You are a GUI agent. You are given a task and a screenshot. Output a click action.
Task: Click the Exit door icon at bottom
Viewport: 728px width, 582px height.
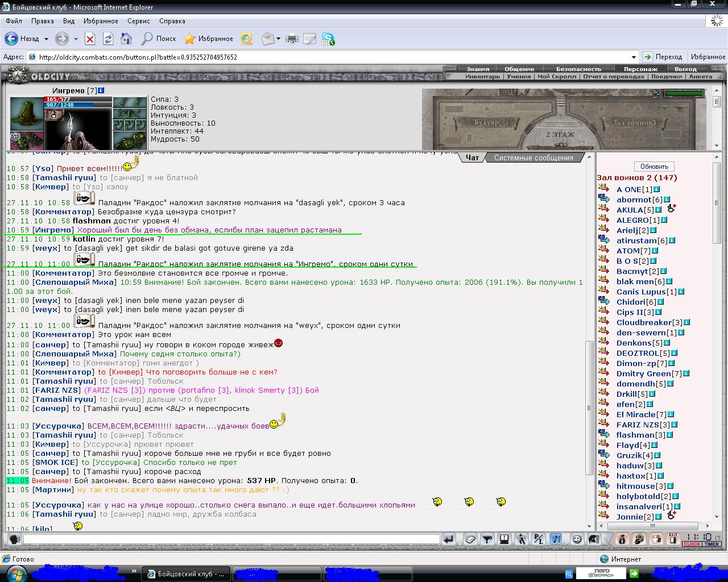[x=673, y=539]
